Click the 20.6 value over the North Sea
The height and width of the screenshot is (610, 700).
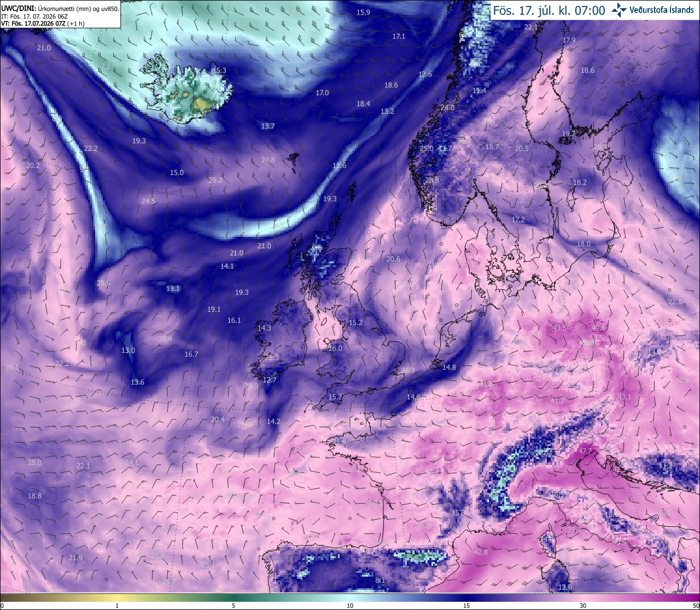point(393,259)
